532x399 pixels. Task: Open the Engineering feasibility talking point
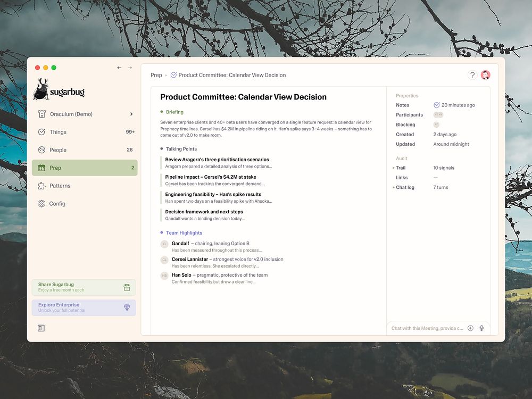(x=213, y=194)
